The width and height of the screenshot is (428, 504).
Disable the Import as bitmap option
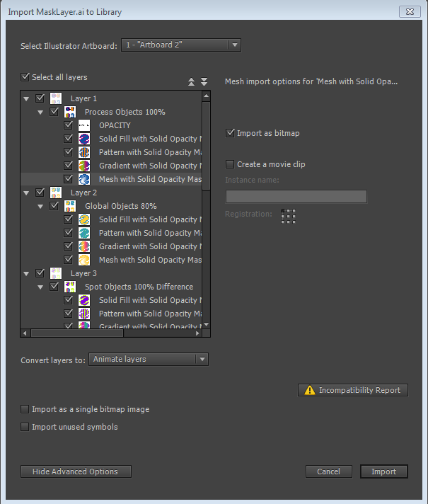pyautogui.click(x=230, y=132)
